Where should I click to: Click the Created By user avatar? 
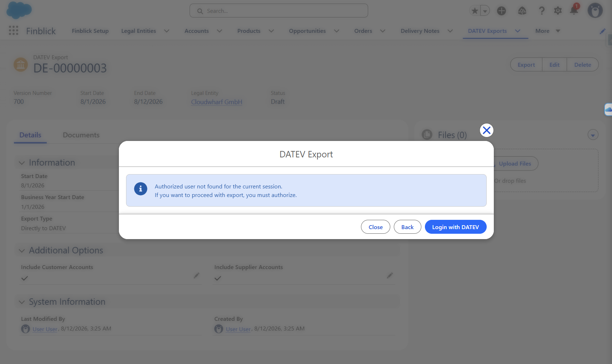pyautogui.click(x=219, y=329)
